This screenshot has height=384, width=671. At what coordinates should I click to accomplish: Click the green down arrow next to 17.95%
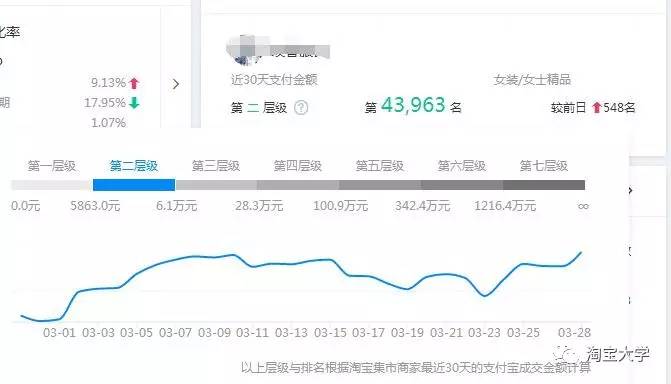click(134, 103)
